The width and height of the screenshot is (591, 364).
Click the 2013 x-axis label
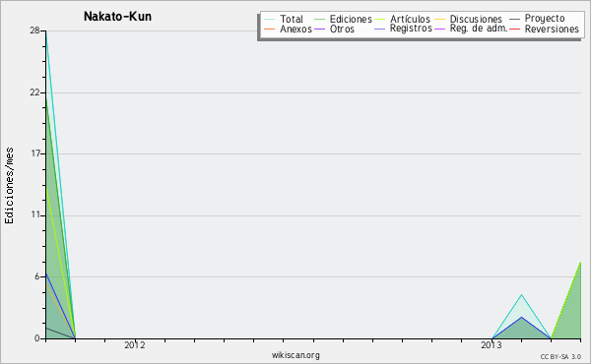click(x=492, y=344)
